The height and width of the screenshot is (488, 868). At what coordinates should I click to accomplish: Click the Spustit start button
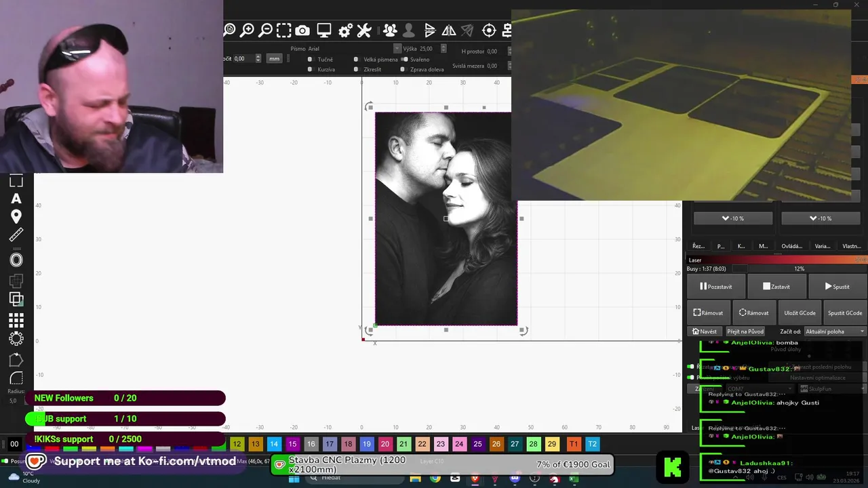pos(837,287)
